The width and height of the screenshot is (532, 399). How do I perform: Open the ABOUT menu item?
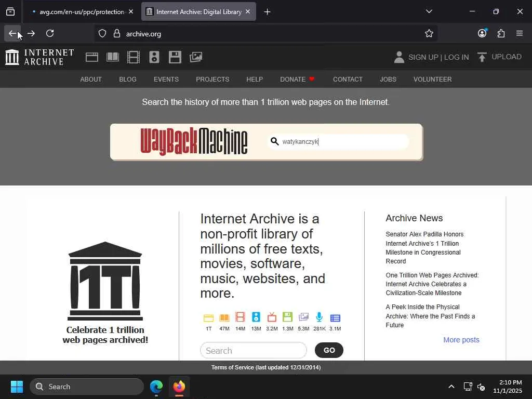91,79
